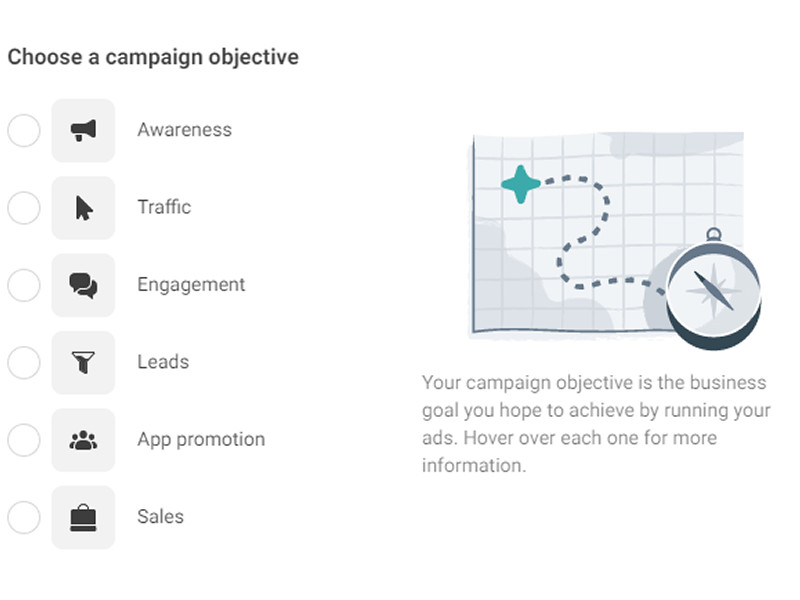Click the App promotion people icon
Viewport: 800px width, 600px height.
click(83, 440)
